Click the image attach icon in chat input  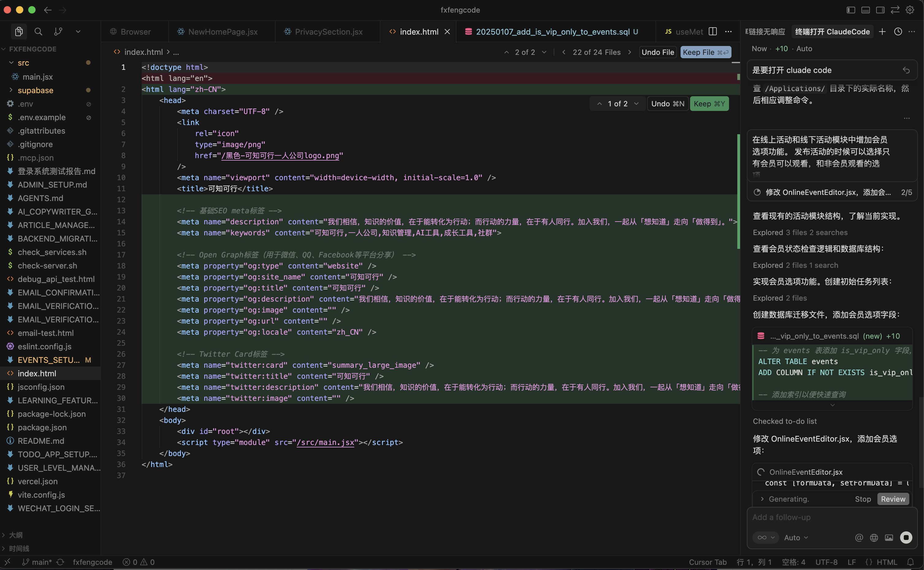[x=889, y=538]
